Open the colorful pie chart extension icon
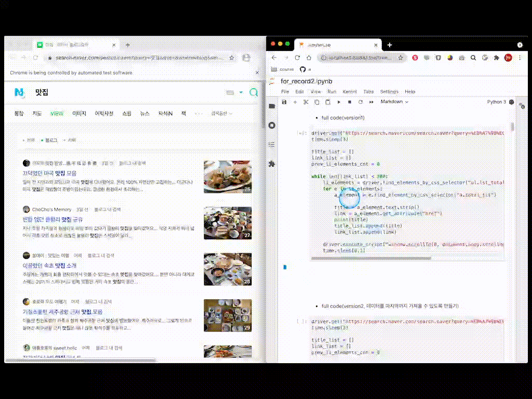 tap(450, 58)
